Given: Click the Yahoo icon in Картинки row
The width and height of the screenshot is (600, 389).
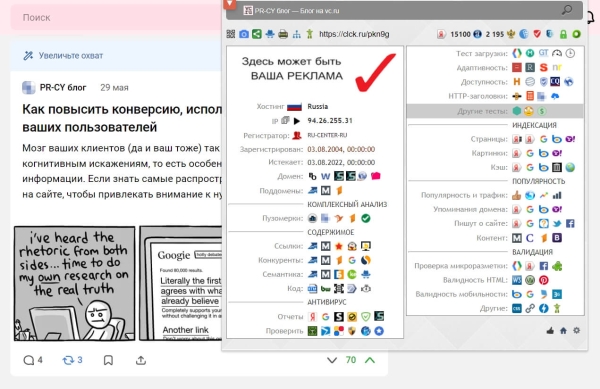Looking at the screenshot, I should [557, 153].
